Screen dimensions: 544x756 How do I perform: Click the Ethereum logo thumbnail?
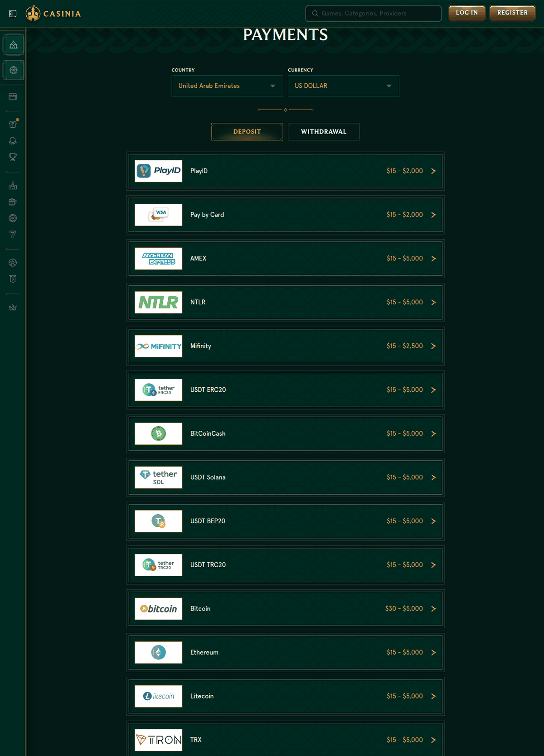(159, 653)
